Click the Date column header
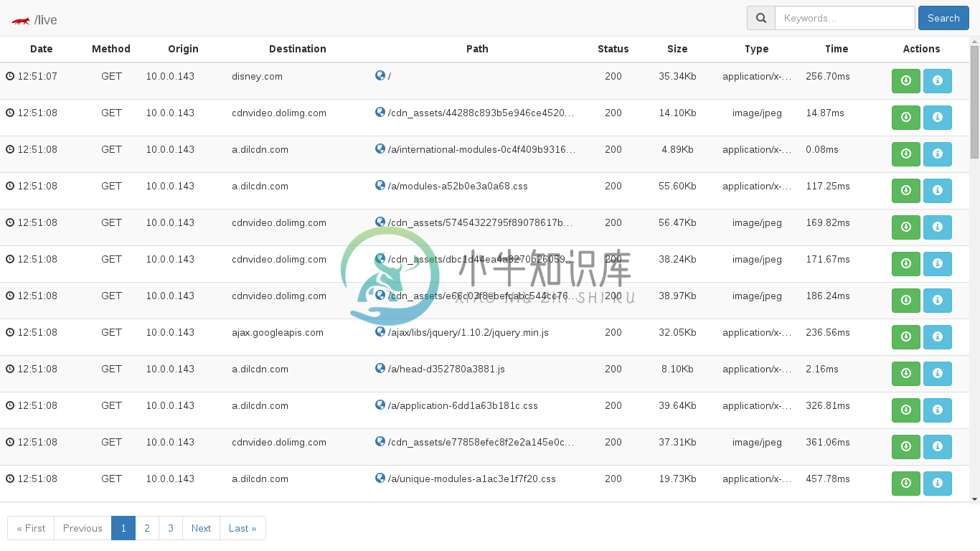The height and width of the screenshot is (551, 980). (x=42, y=49)
